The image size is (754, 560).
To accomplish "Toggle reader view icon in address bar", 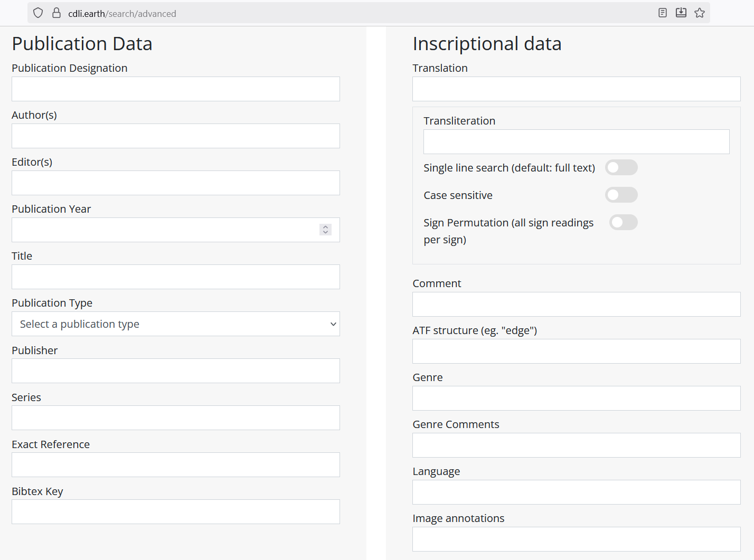I will (663, 13).
